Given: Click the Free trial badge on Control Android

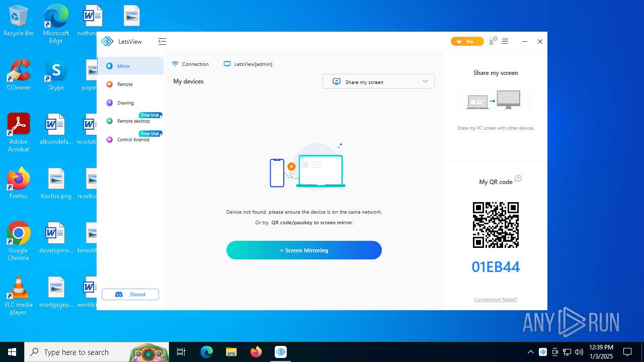Looking at the screenshot, I should [x=150, y=134].
